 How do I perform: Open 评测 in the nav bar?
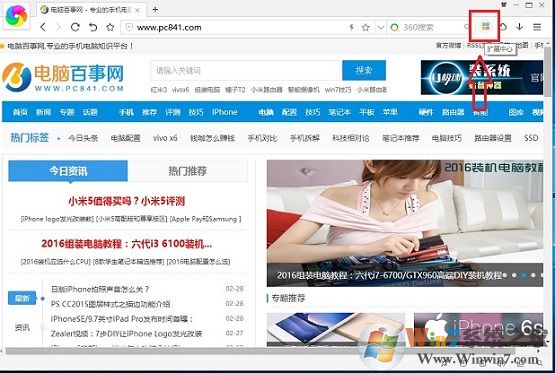pos(173,112)
